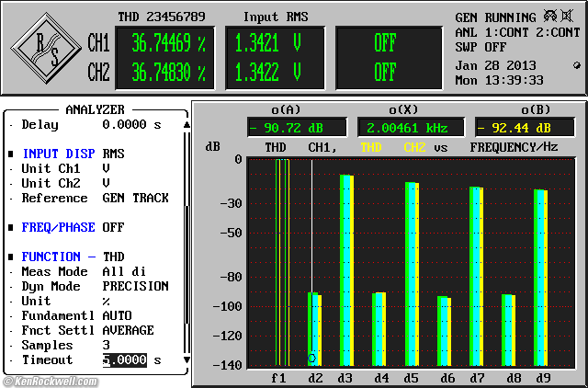
Task: Click the scroll down arrow in Analyzer panel
Action: pyautogui.click(x=187, y=359)
